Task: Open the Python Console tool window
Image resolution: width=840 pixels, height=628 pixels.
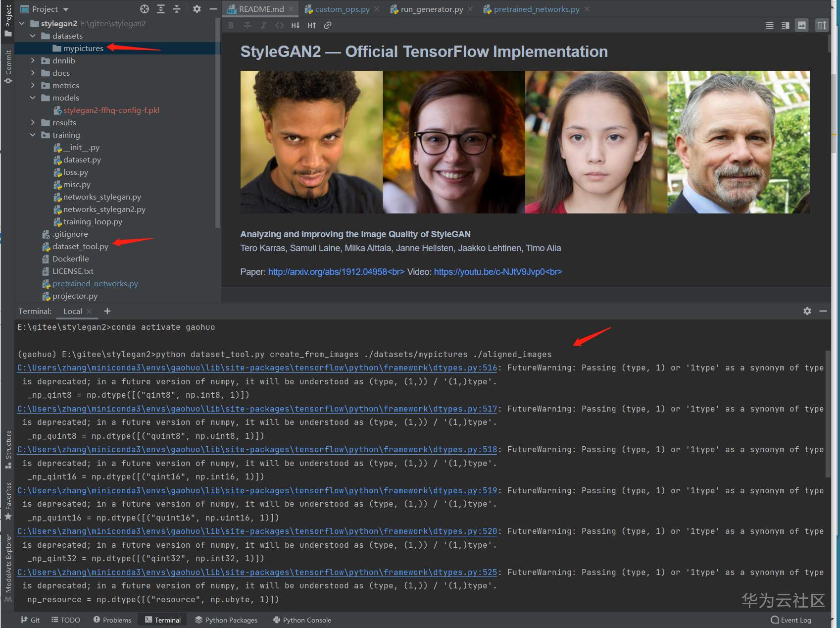Action: click(x=302, y=620)
